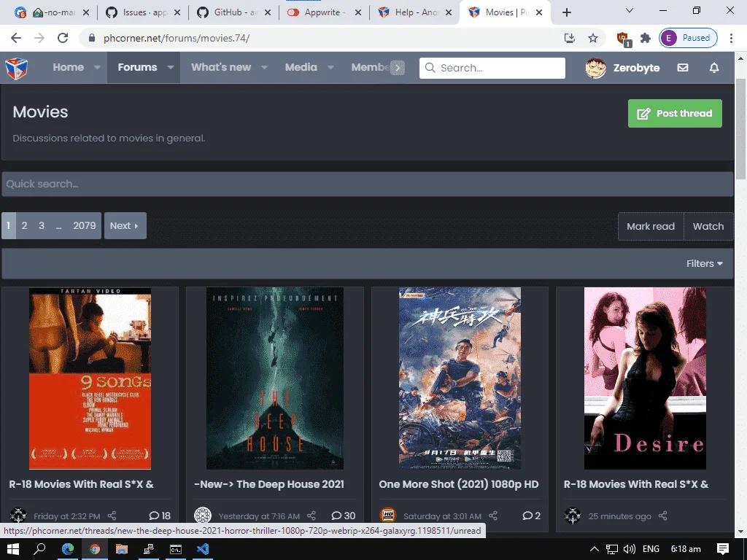
Task: Switch to the Issues GitHub browser tab
Action: pyautogui.click(x=143, y=13)
